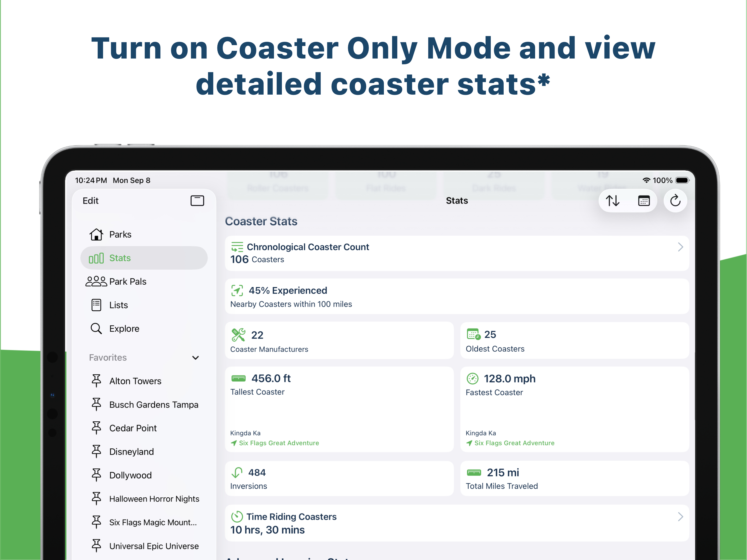Click pin icon beside Busch Gardens Tampa
The height and width of the screenshot is (560, 747).
tap(96, 405)
